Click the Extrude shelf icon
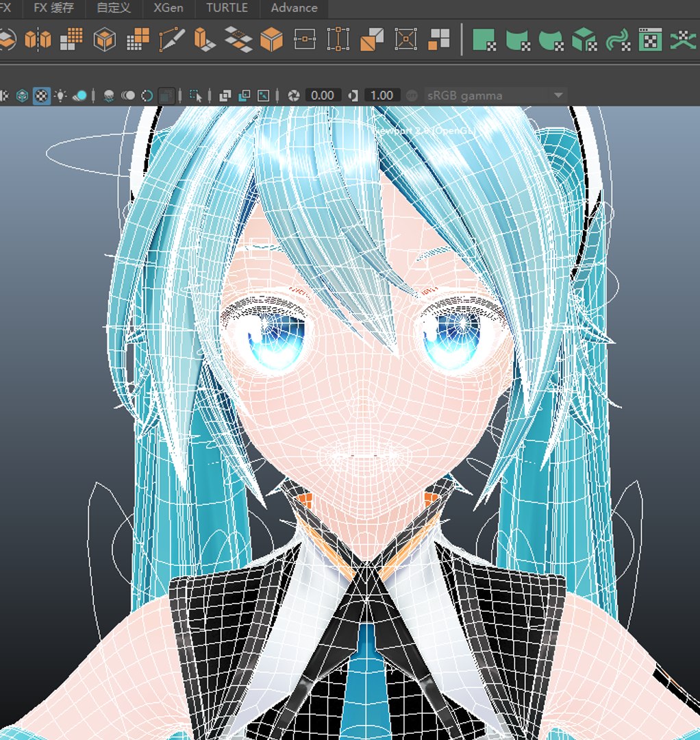This screenshot has height=740, width=700. (x=204, y=39)
